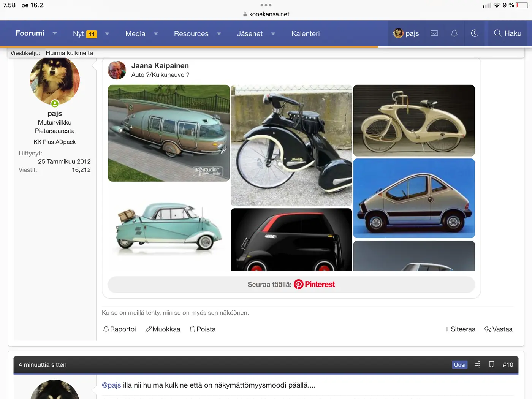Open the Kalenteri menu item
Image resolution: width=532 pixels, height=399 pixels.
(x=306, y=34)
